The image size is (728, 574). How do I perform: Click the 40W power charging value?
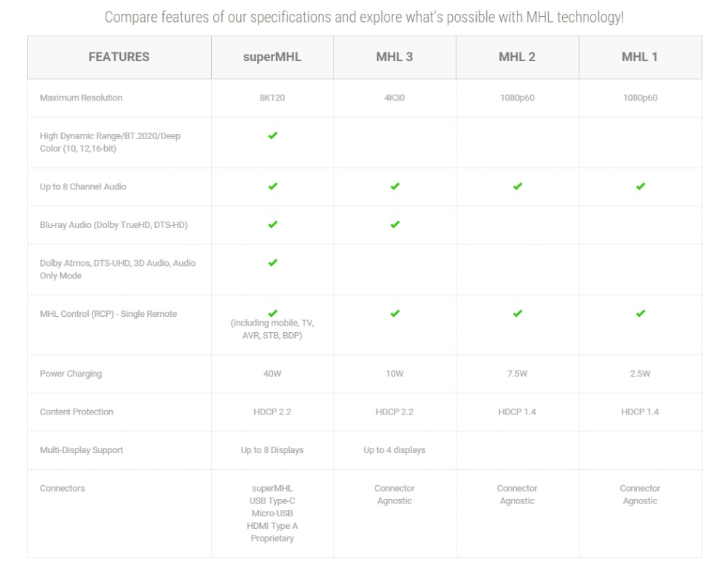[272, 374]
